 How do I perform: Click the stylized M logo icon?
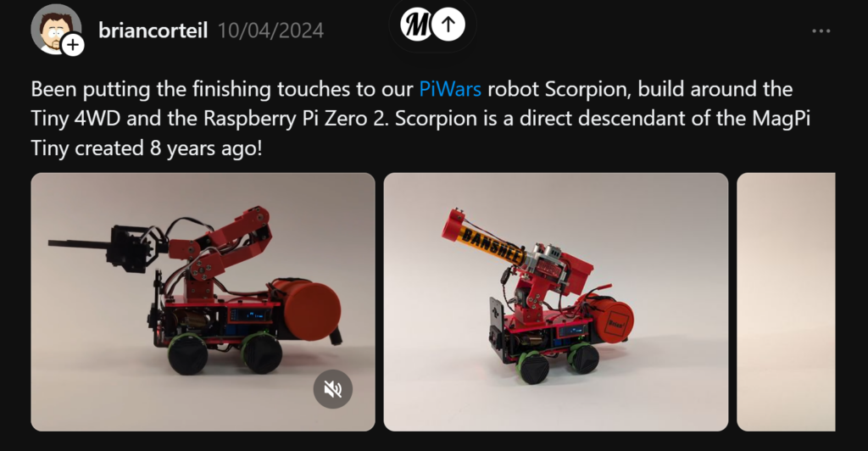(x=415, y=25)
